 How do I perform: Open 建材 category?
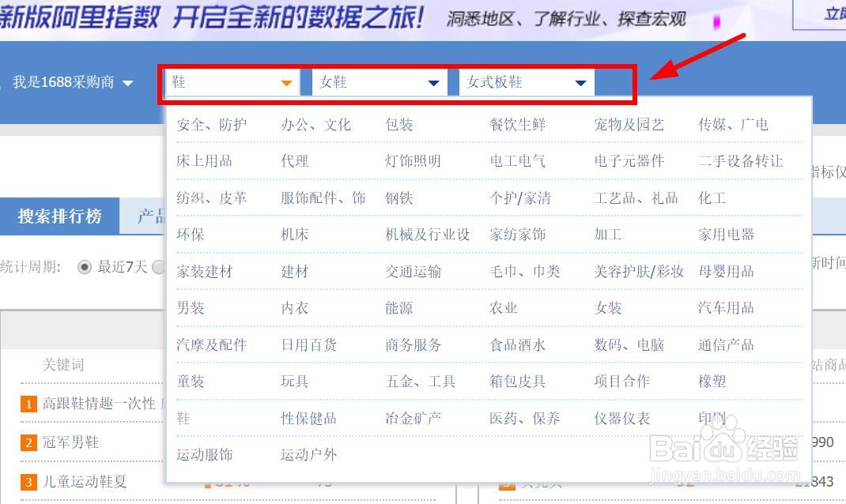295,272
